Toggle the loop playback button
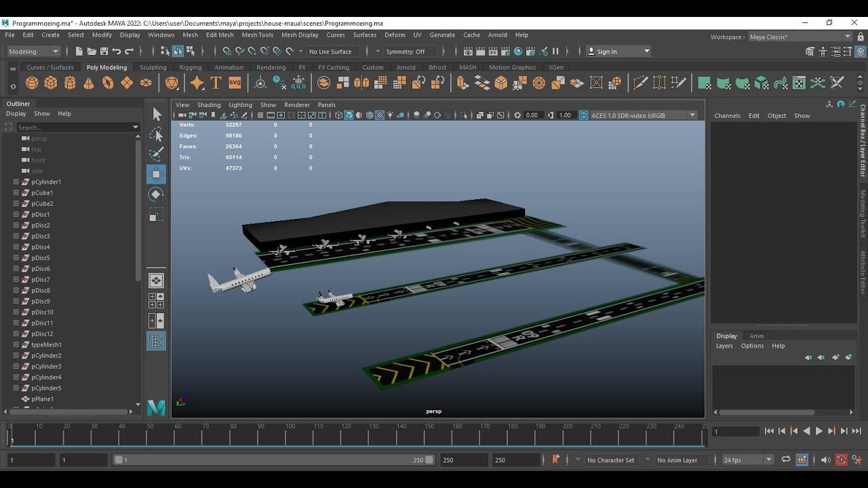The image size is (868, 488). coord(786,460)
